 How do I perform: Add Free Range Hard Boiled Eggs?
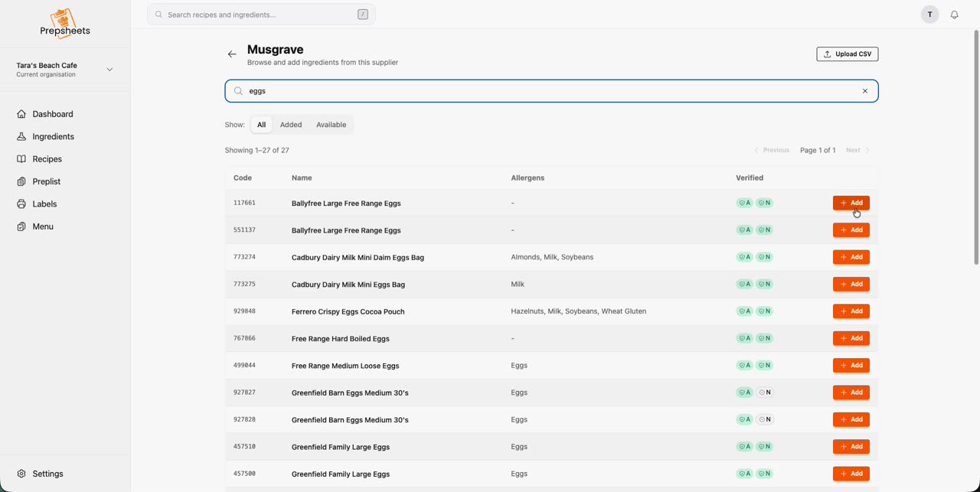[x=851, y=338]
